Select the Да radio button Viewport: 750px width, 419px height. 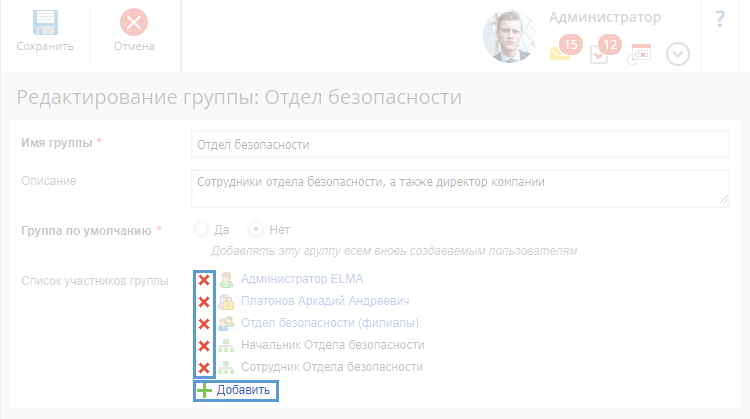click(x=201, y=230)
